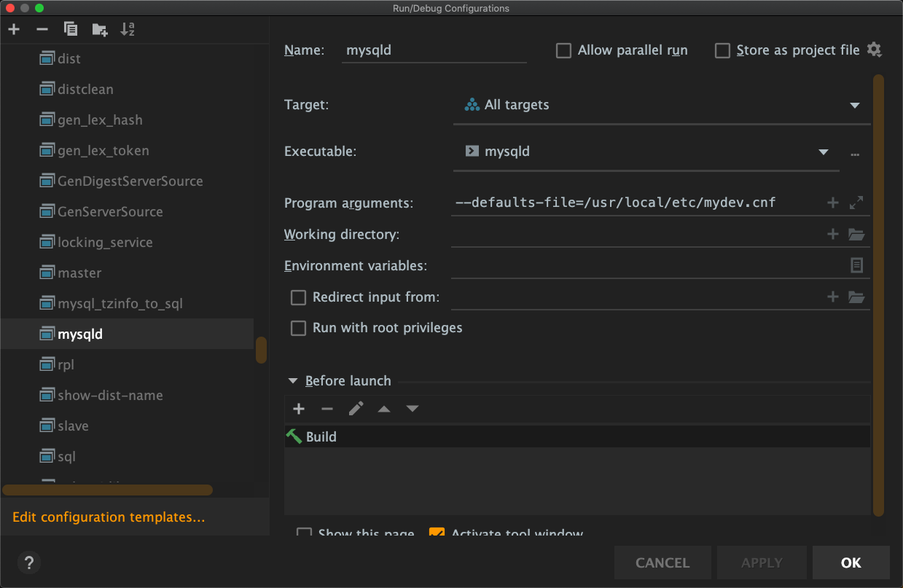Viewport: 903px width, 588px height.
Task: Click the APPLY button
Action: click(x=762, y=562)
